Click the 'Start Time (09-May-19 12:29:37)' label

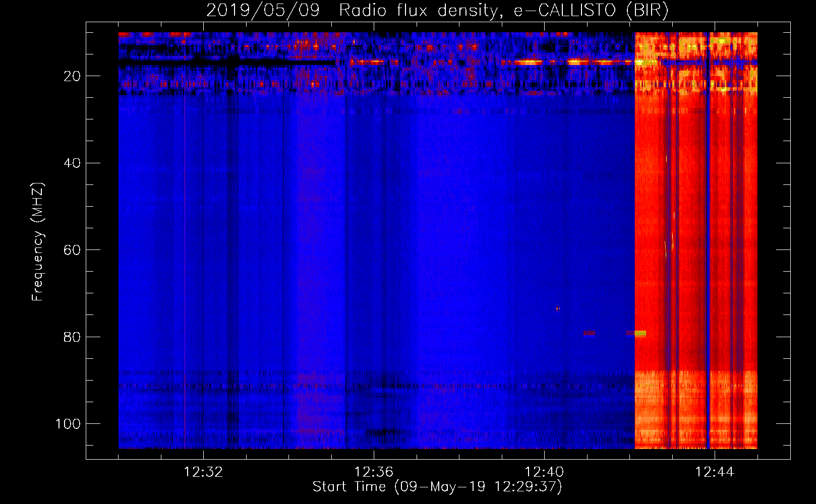click(x=437, y=486)
